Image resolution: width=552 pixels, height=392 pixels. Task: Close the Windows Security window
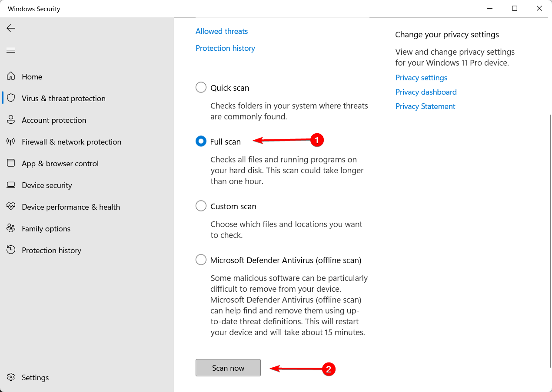(x=539, y=9)
